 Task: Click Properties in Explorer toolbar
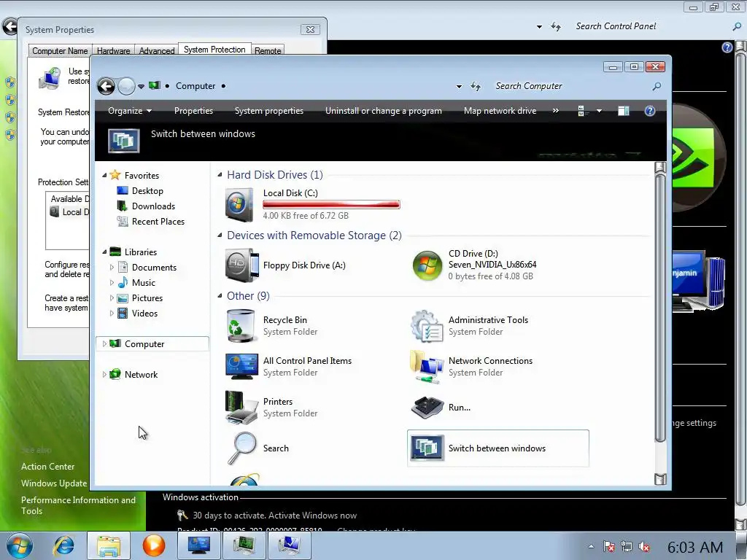pyautogui.click(x=193, y=111)
